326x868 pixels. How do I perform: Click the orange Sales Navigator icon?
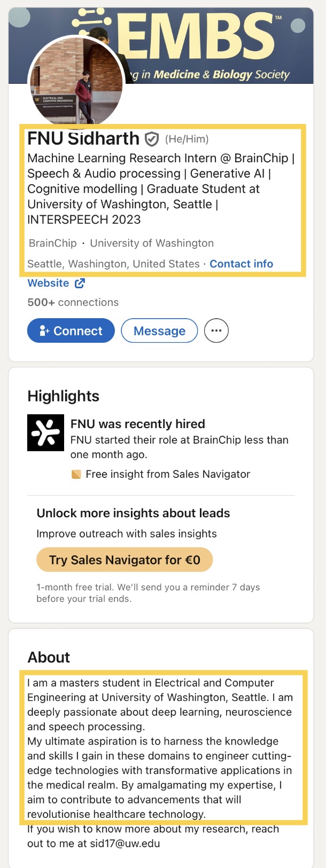[76, 474]
